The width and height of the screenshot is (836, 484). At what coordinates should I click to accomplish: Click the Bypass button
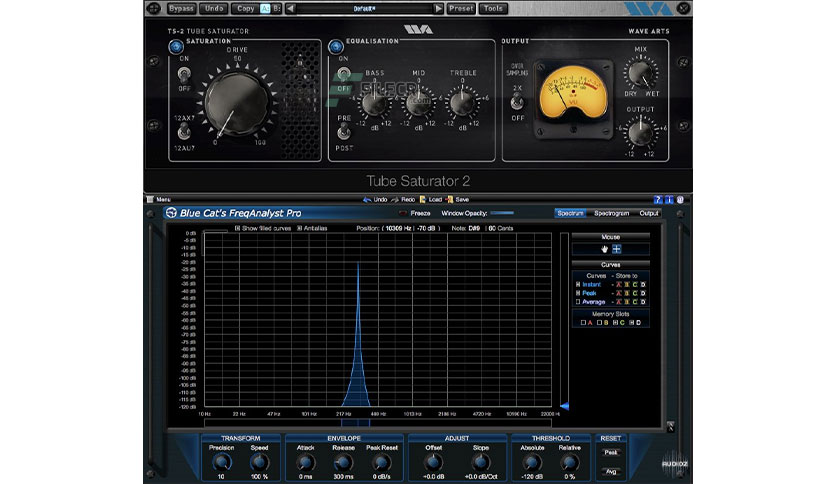(181, 9)
